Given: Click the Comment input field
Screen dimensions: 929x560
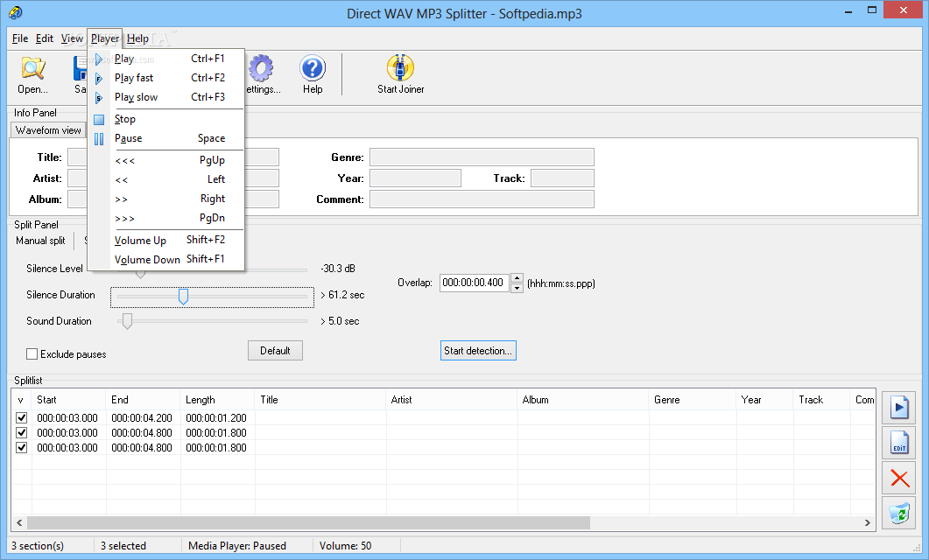Looking at the screenshot, I should click(x=482, y=199).
